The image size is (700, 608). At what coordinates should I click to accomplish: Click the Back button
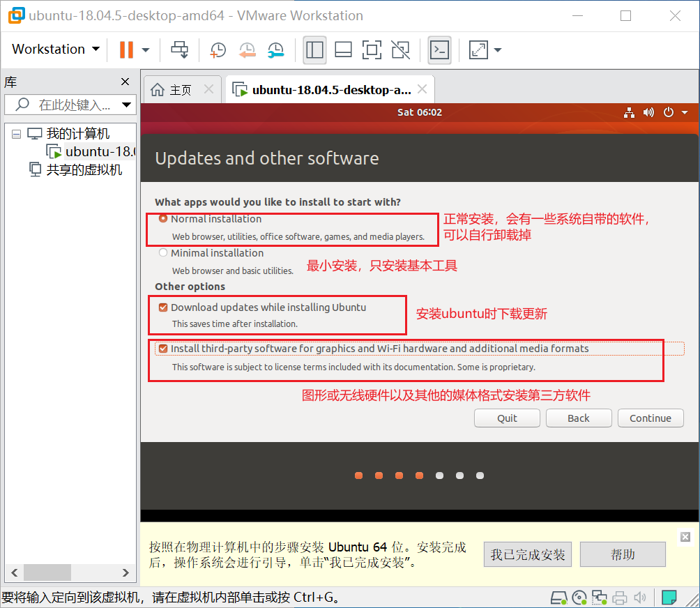[x=579, y=418]
